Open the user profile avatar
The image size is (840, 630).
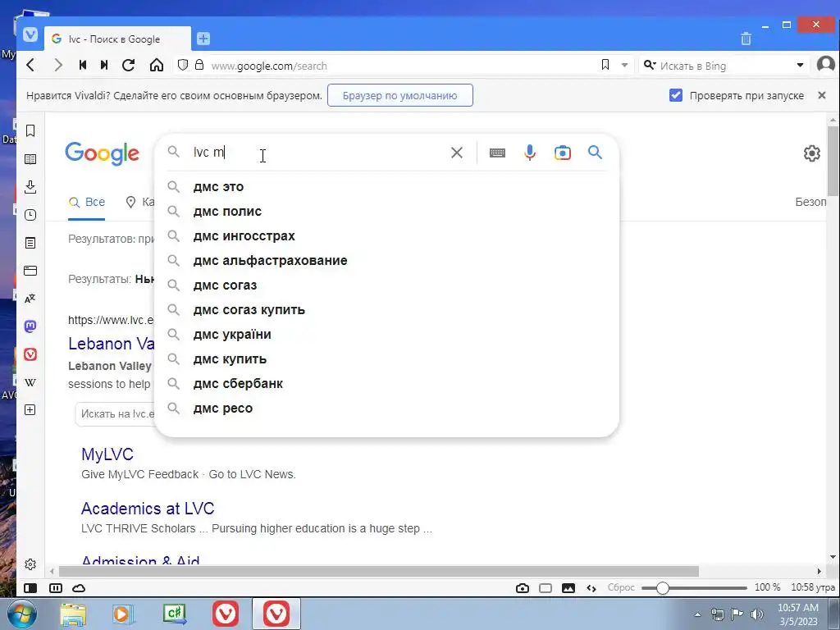(x=825, y=65)
